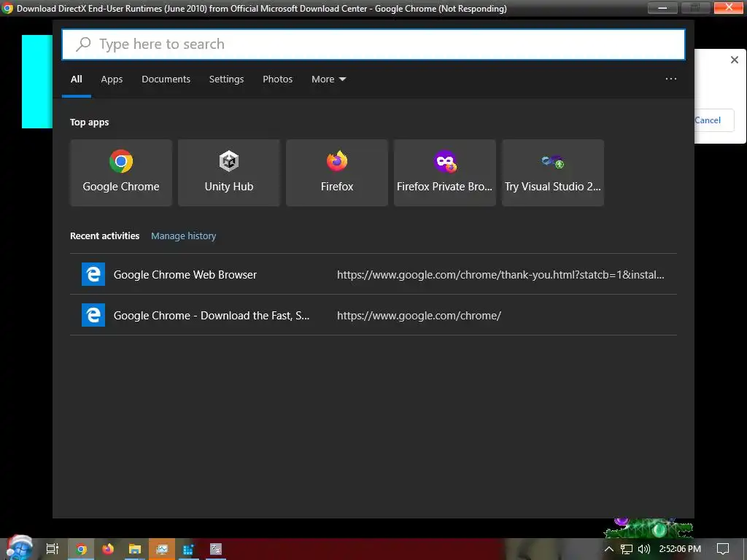The height and width of the screenshot is (560, 747).
Task: Switch to the Apps tab
Action: click(x=112, y=79)
